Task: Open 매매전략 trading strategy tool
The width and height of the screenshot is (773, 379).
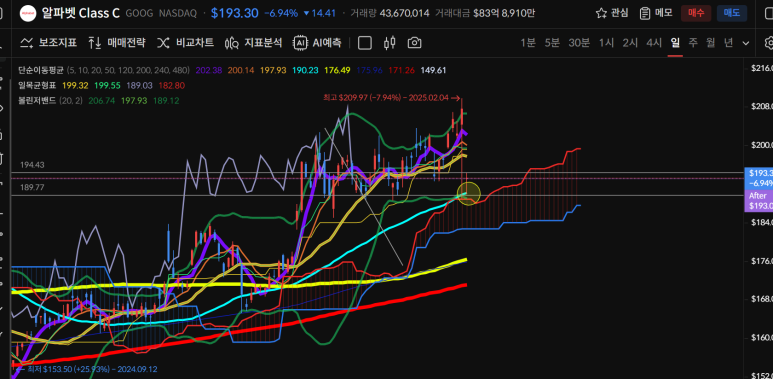Action: coord(117,43)
